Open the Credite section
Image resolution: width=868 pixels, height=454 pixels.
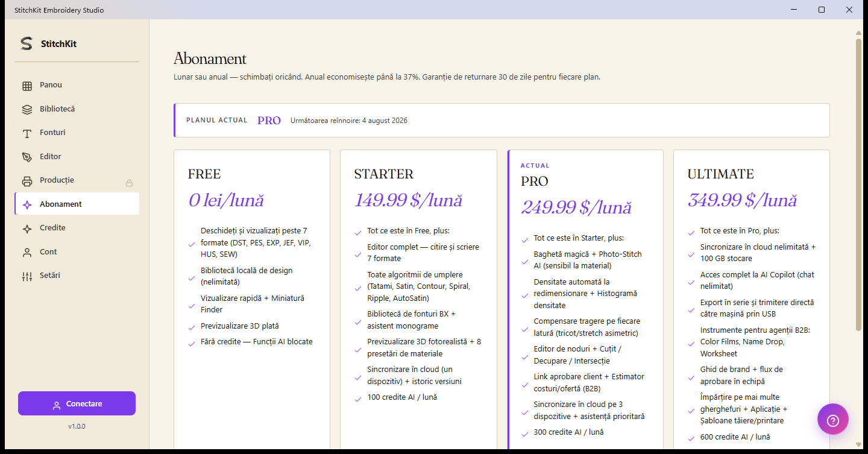pos(77,228)
